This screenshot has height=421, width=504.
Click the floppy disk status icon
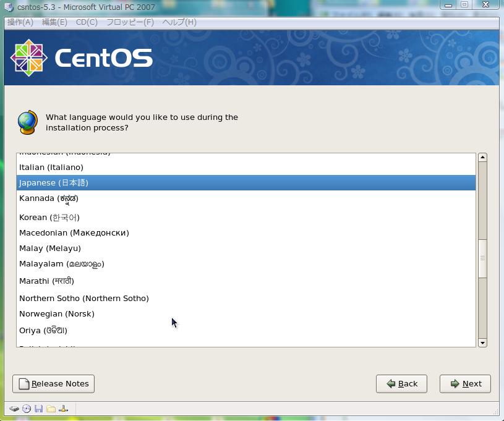point(38,409)
